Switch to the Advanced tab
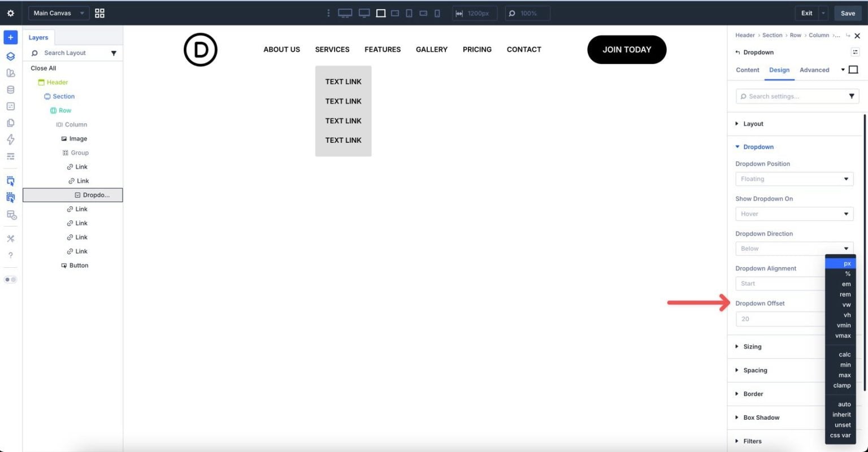Viewport: 868px width, 452px height. [814, 70]
